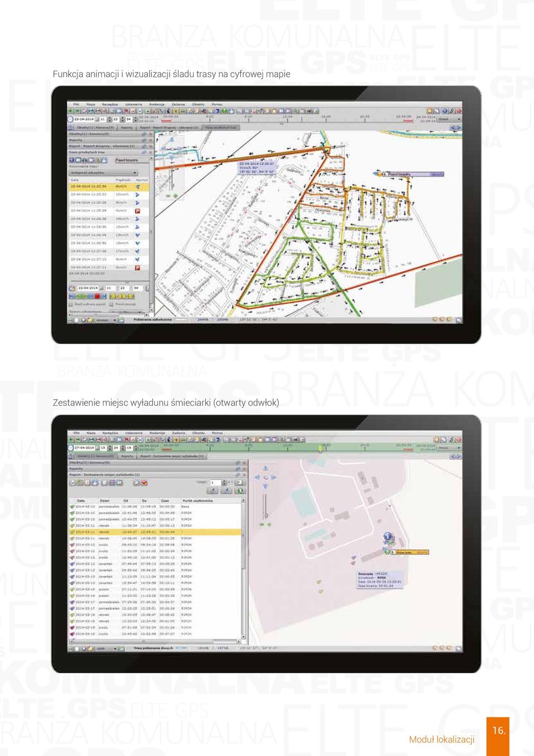Open the 'Widoczność odcinków' dropdown

(103, 173)
